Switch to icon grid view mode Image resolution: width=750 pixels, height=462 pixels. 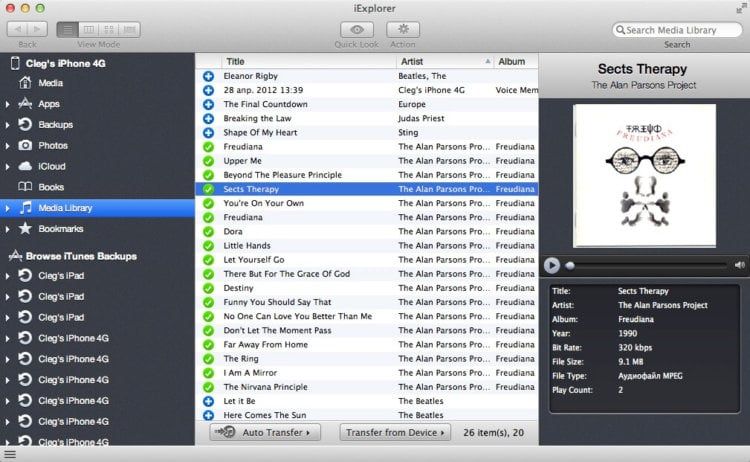coord(109,29)
